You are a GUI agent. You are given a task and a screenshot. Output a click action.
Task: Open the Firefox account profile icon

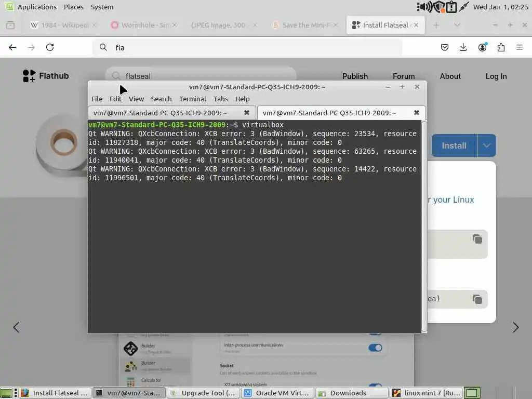coord(482,47)
